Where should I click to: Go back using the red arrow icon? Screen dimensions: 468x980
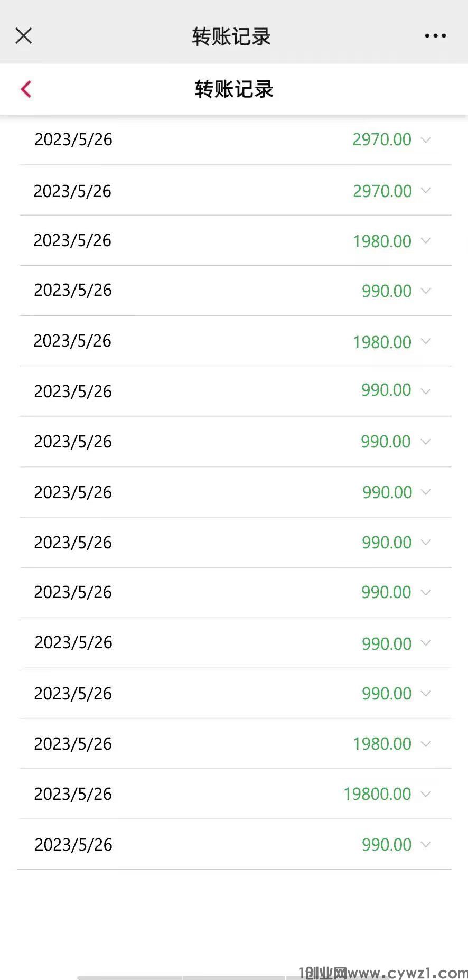click(x=26, y=89)
